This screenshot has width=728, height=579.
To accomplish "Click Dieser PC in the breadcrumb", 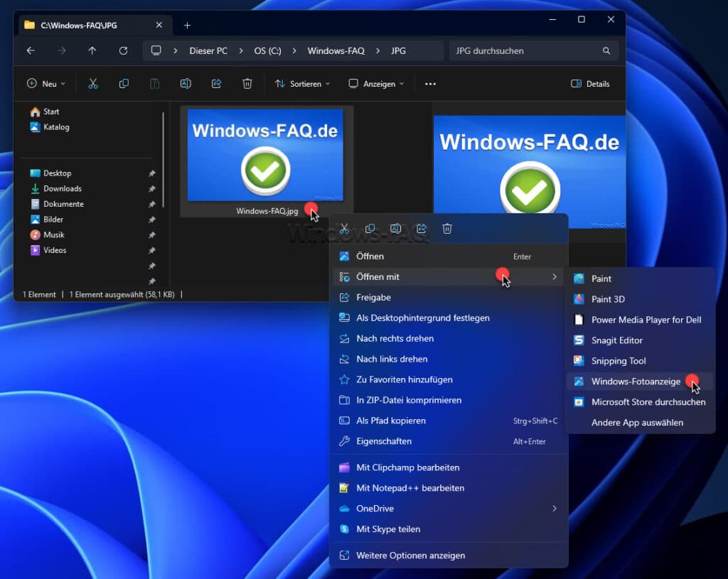I will click(208, 50).
